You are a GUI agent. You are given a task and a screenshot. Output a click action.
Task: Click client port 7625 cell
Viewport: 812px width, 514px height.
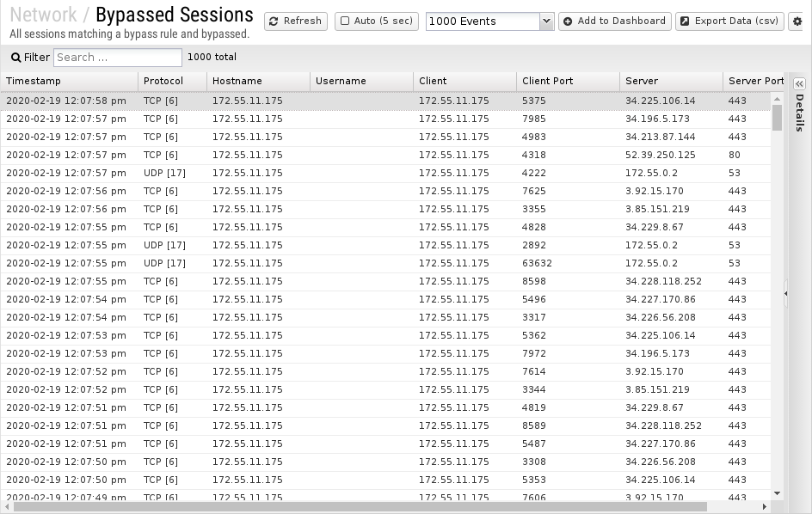coord(568,192)
